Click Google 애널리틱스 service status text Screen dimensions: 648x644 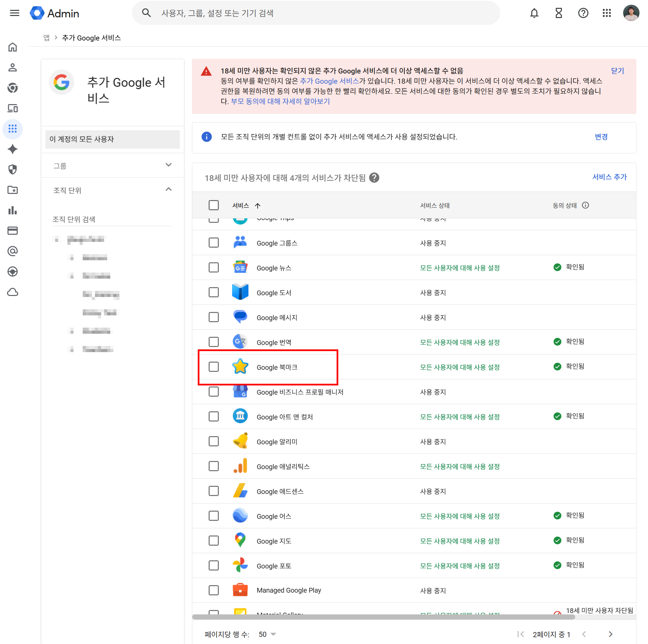click(460, 466)
